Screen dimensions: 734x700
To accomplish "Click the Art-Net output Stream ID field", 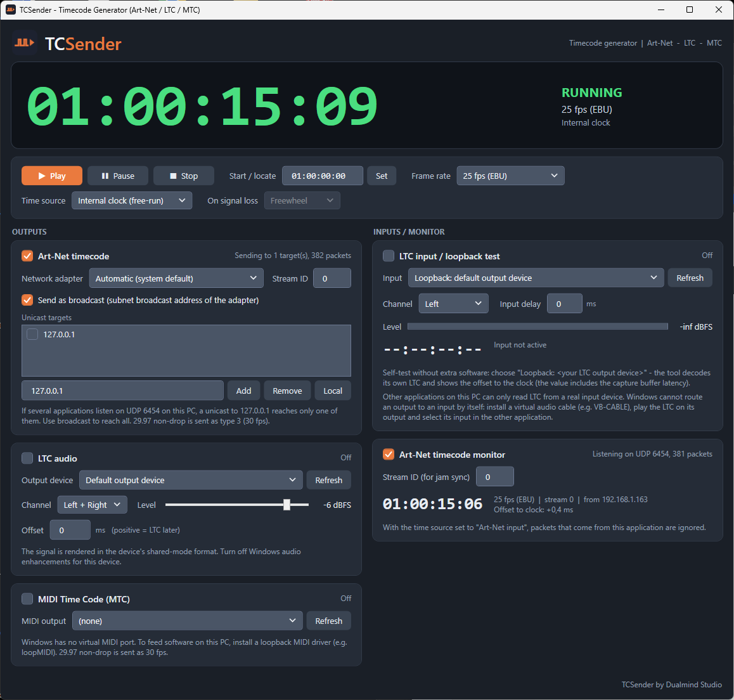I will click(332, 278).
